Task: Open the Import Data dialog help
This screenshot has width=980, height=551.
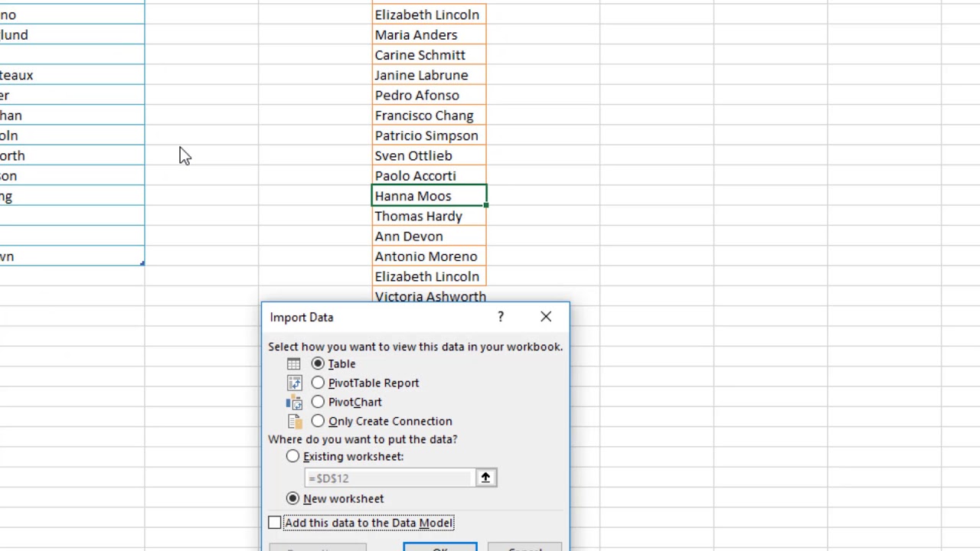Action: [x=500, y=316]
